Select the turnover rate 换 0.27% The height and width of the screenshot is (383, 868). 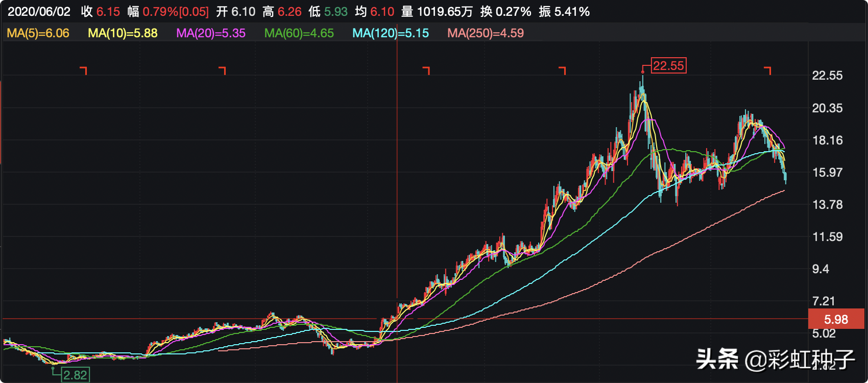(x=505, y=12)
